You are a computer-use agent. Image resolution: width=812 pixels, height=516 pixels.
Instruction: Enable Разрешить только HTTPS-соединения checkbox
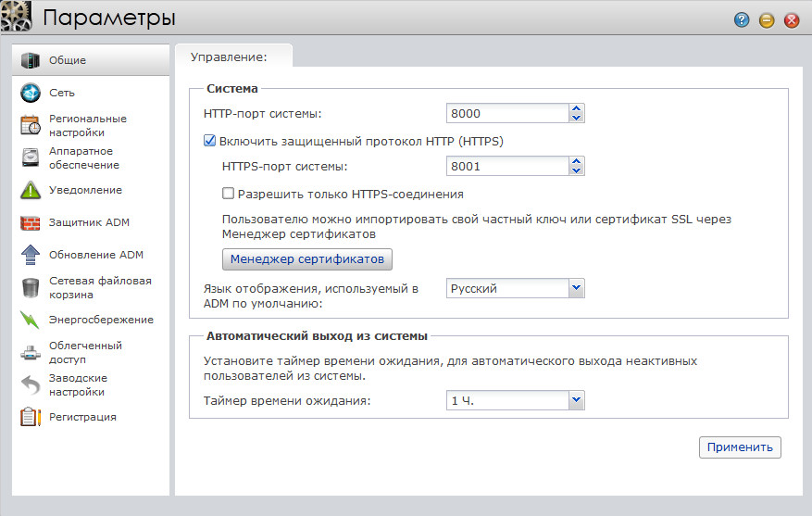(x=229, y=195)
